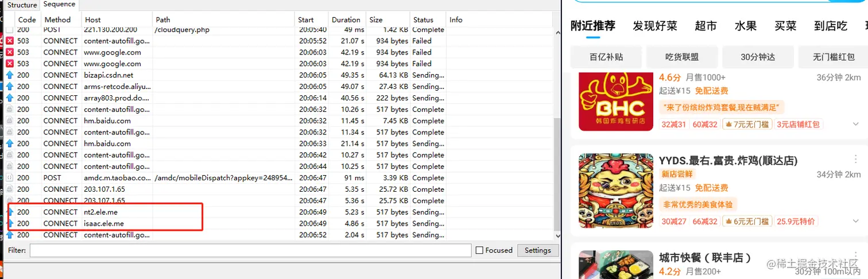
Task: Open the 城市快餐 shop thumbnail
Action: click(616, 265)
